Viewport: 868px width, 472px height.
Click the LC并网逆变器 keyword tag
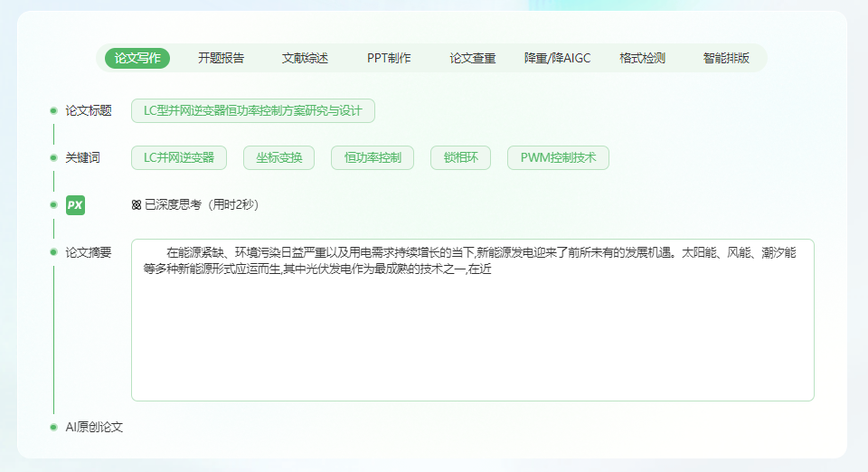(179, 157)
